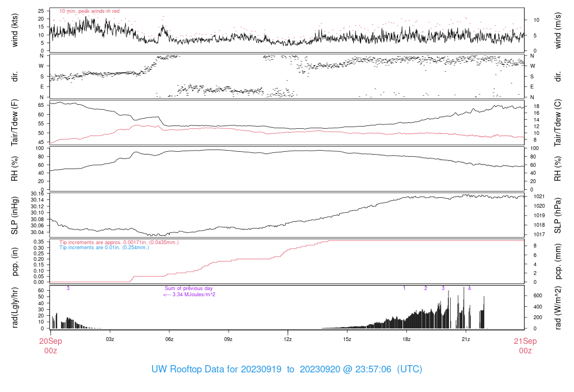Click the '10 min. peak winds in red' note
Viewport: 574px width, 392px height.
[x=89, y=11]
